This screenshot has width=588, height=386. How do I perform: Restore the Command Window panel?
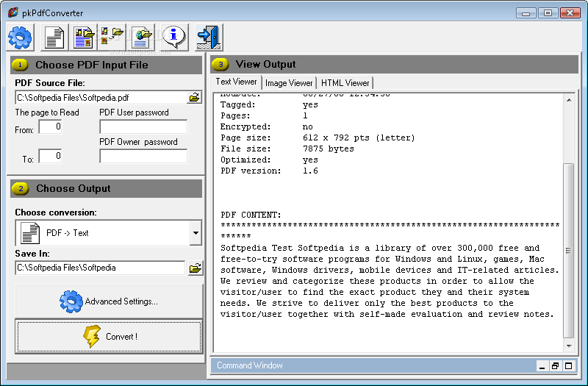click(x=556, y=365)
